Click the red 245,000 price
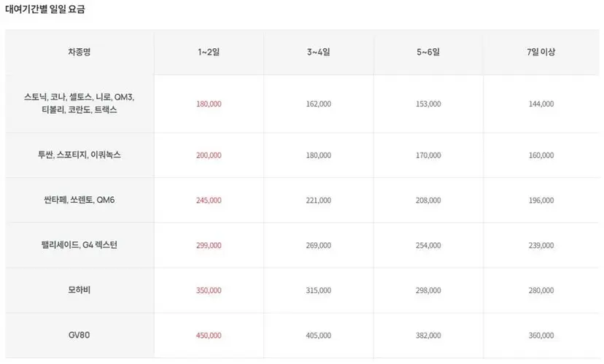This screenshot has width=604, height=364. [x=209, y=201]
